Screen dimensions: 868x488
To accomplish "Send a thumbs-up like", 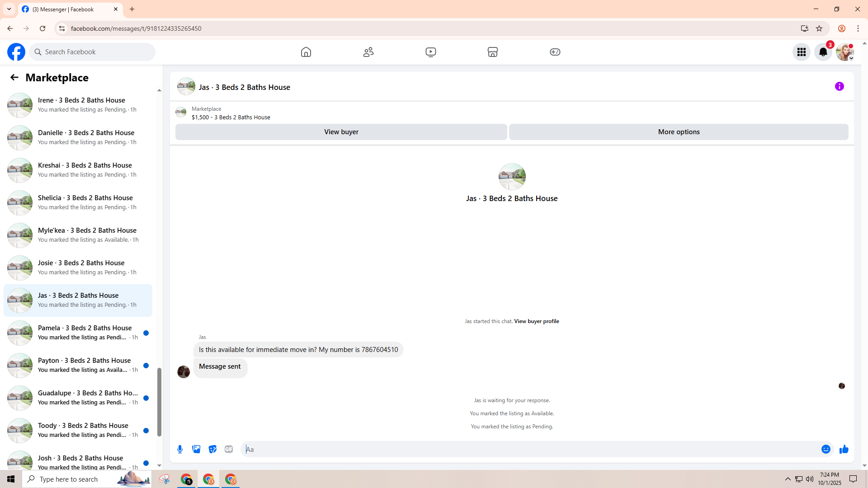I will pyautogui.click(x=844, y=449).
